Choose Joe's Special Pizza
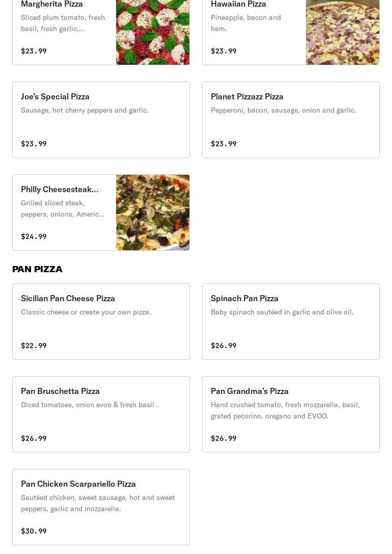The height and width of the screenshot is (554, 392). pyautogui.click(x=55, y=96)
